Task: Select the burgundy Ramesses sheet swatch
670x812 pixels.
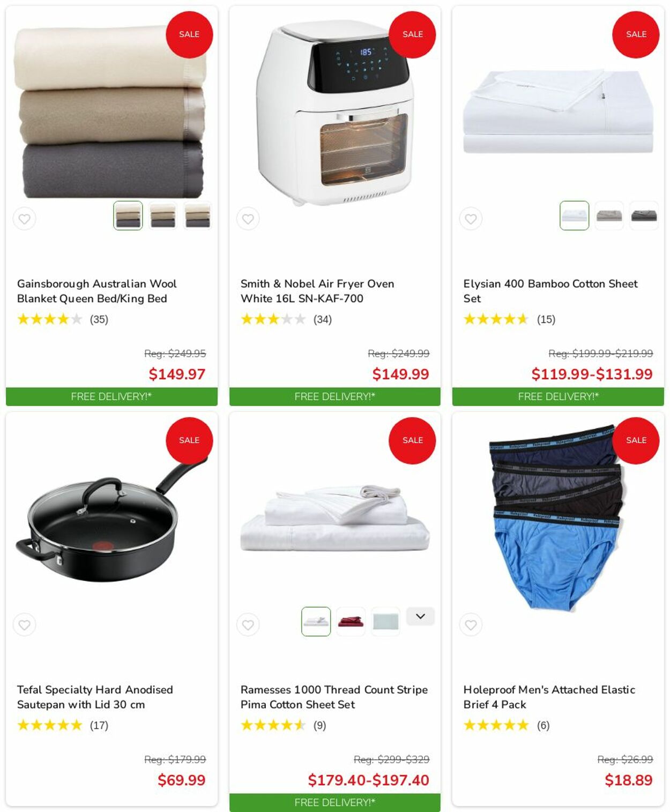Action: coord(351,622)
